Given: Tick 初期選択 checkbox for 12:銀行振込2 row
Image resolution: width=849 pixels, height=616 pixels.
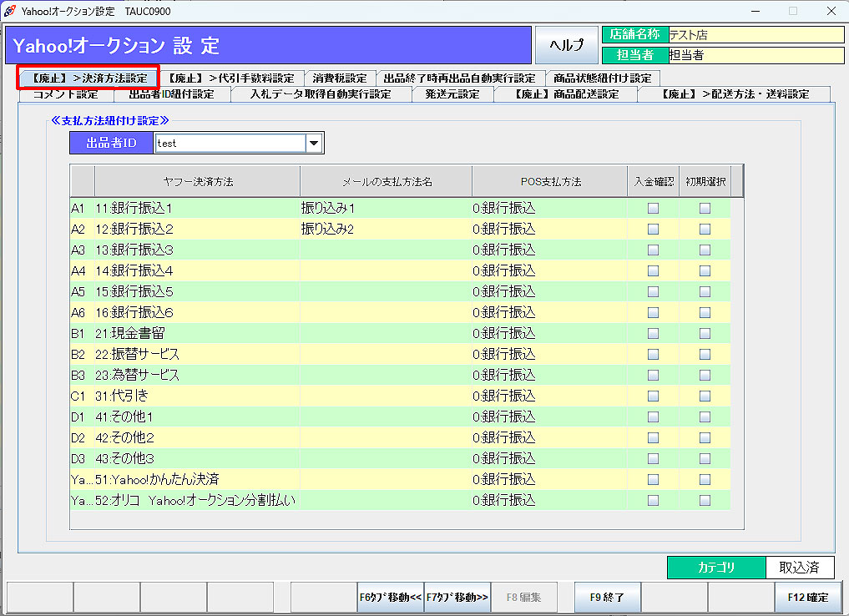Looking at the screenshot, I should [705, 229].
